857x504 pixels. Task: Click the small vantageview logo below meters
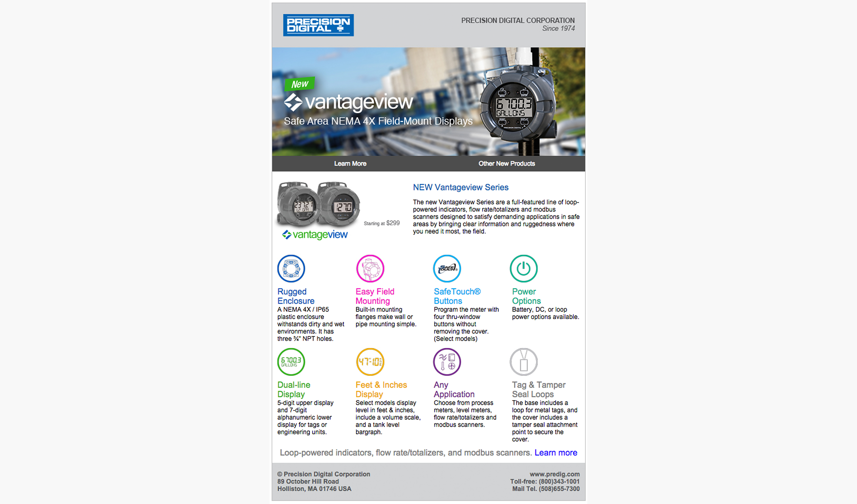(x=315, y=234)
